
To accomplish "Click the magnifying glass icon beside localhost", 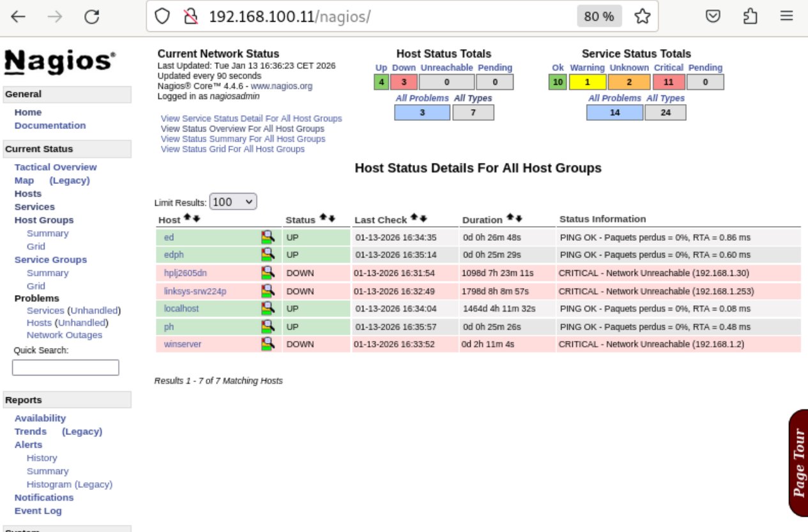I will tap(268, 308).
